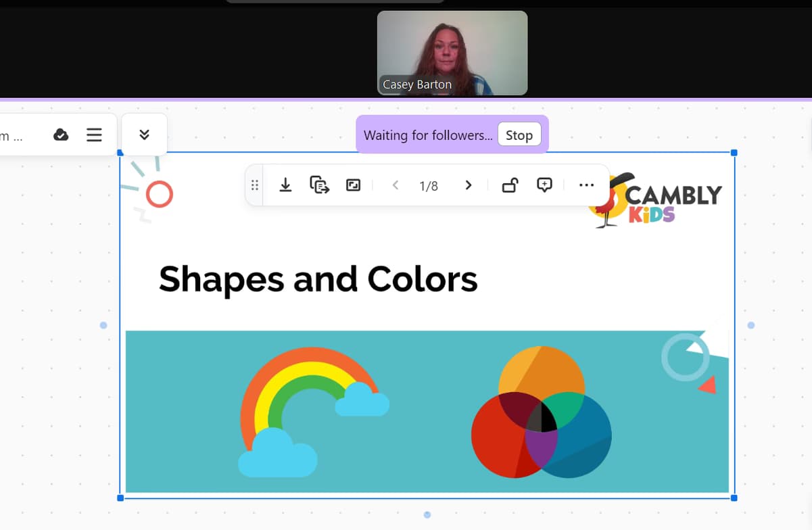Open the three-dots more options menu
This screenshot has width=812, height=530.
coord(586,185)
